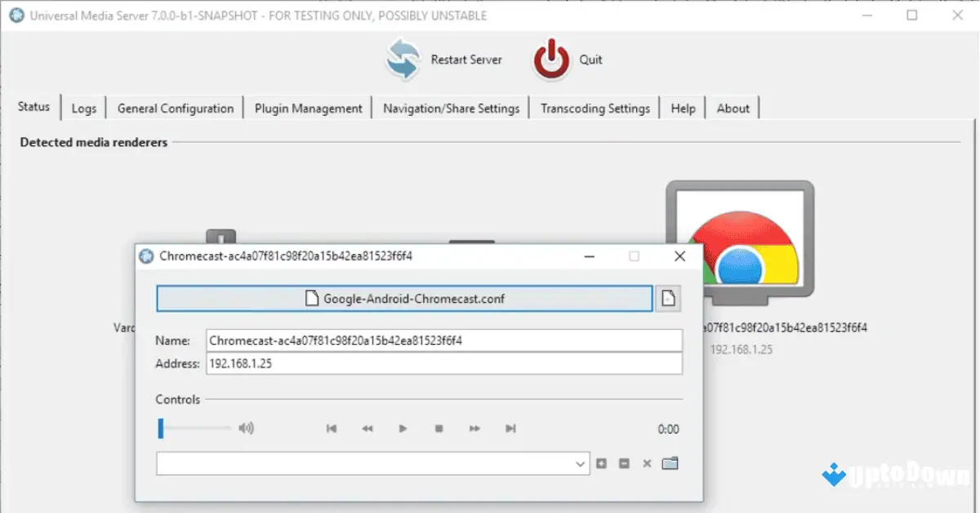The image size is (980, 513).
Task: Click the add (+) icon beside the dropdown
Action: click(x=601, y=463)
